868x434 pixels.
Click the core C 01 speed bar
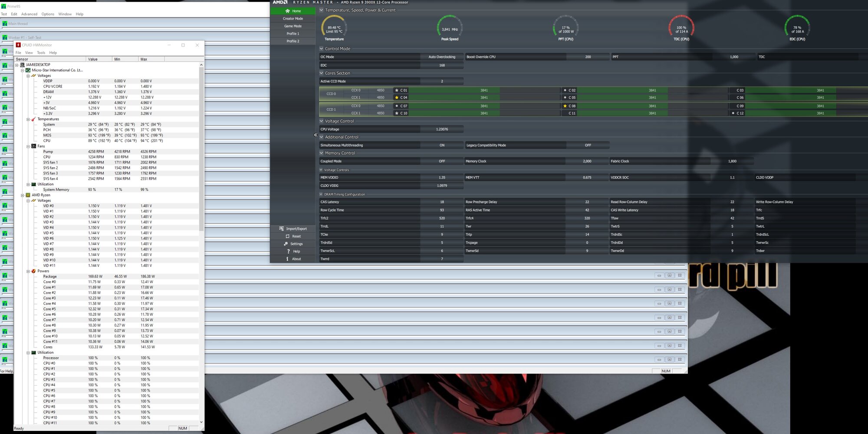pos(484,90)
